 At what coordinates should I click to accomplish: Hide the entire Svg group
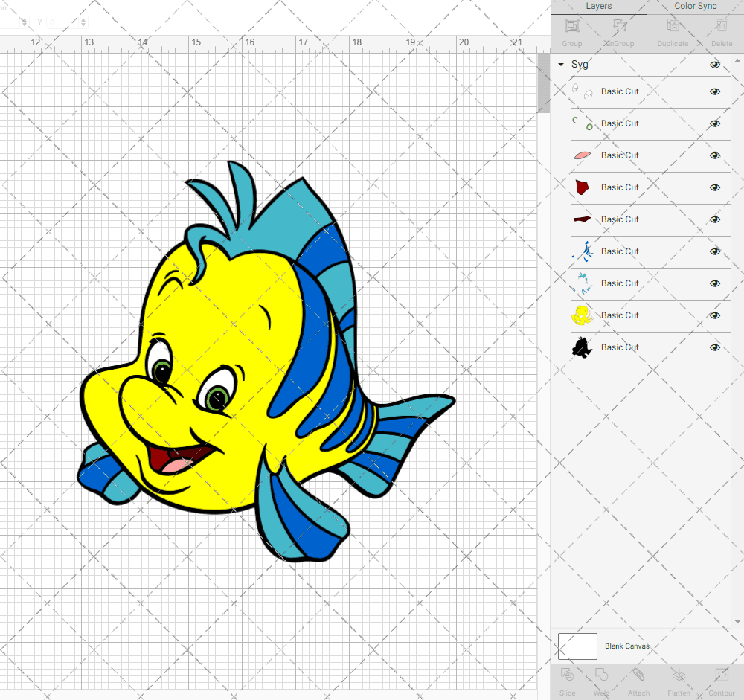tap(715, 65)
